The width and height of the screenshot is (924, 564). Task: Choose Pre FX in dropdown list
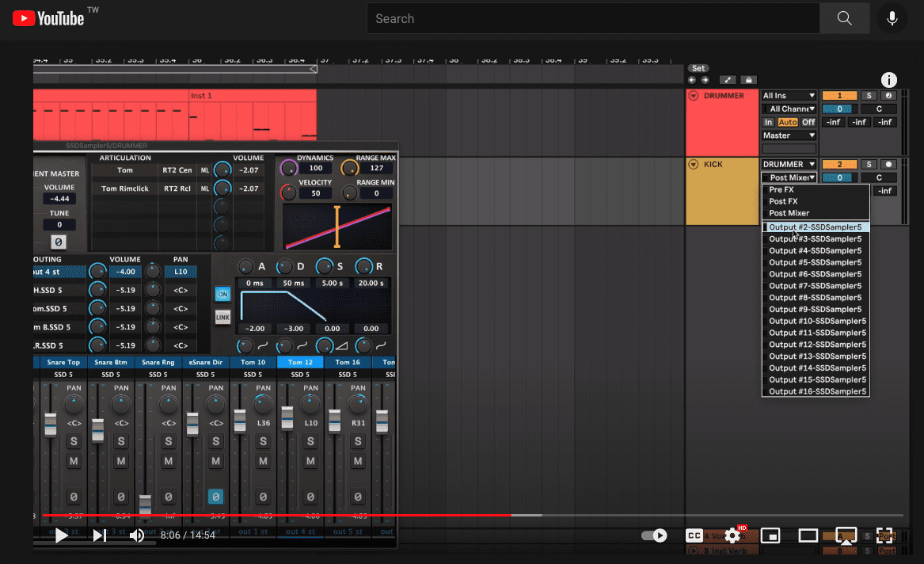pyautogui.click(x=781, y=190)
